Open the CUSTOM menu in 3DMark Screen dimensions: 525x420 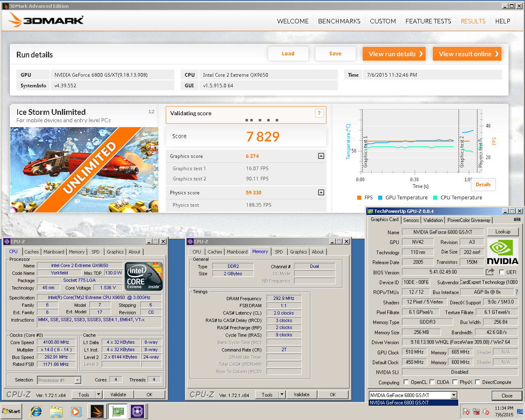383,21
